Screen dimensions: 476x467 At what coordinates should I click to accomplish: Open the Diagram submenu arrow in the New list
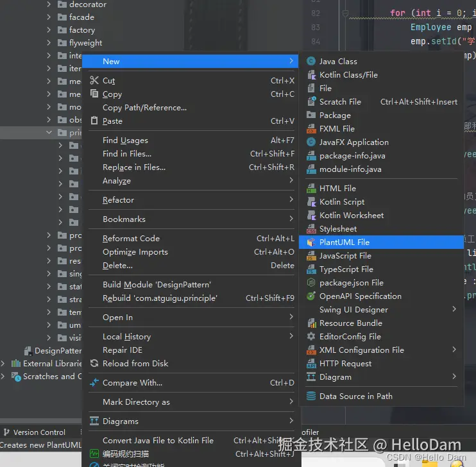(454, 377)
